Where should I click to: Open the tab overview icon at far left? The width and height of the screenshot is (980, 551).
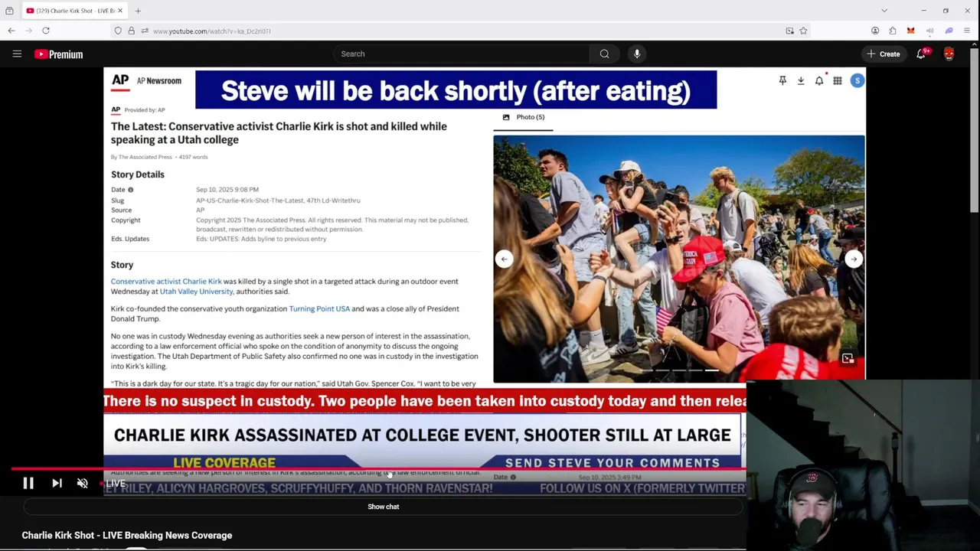pyautogui.click(x=9, y=11)
